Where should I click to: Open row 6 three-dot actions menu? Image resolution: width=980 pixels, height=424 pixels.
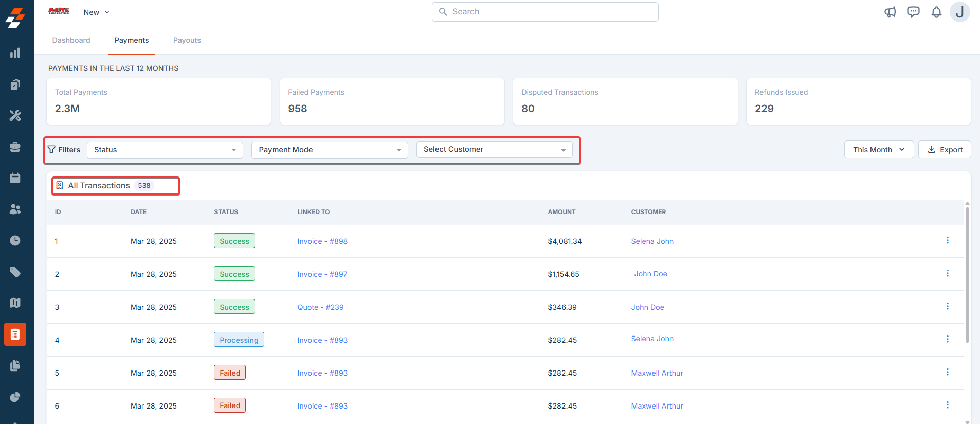947,405
